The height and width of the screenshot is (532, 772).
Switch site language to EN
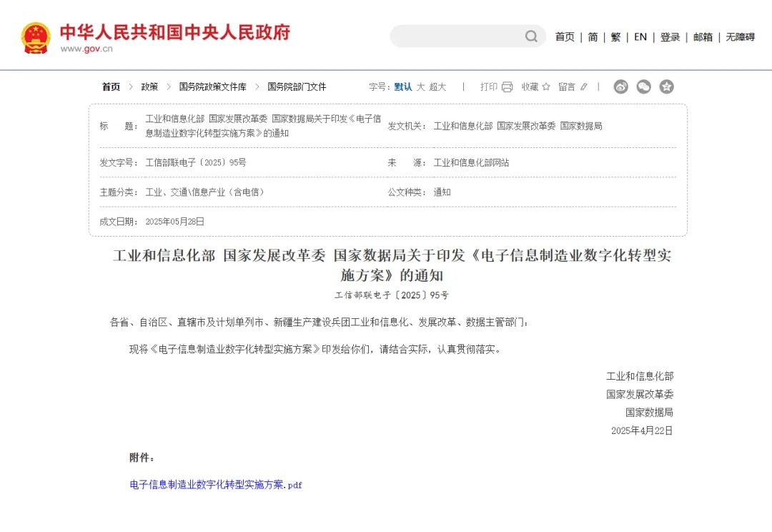pyautogui.click(x=640, y=36)
